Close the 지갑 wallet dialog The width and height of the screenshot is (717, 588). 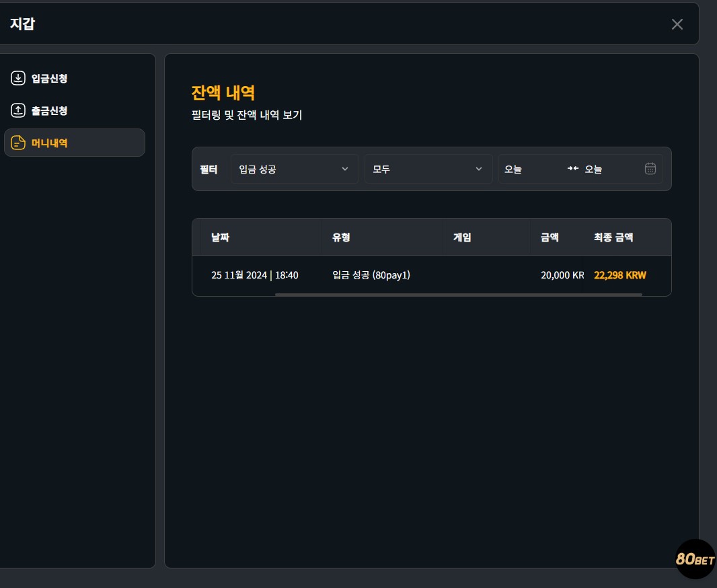tap(677, 24)
